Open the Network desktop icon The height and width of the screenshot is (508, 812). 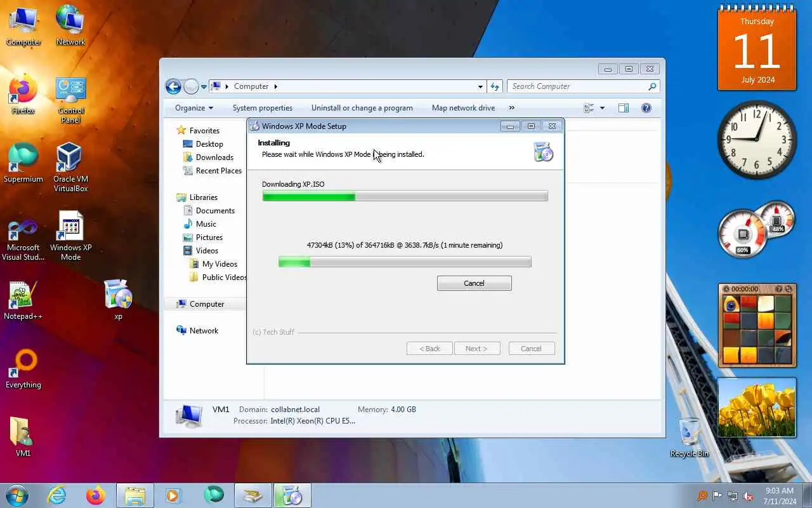[x=70, y=25]
